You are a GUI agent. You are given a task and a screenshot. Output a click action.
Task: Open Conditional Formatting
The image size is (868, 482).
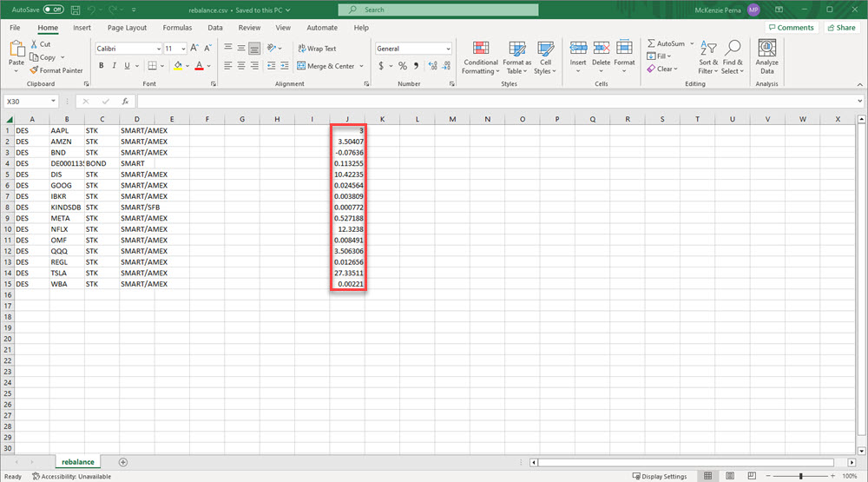481,57
